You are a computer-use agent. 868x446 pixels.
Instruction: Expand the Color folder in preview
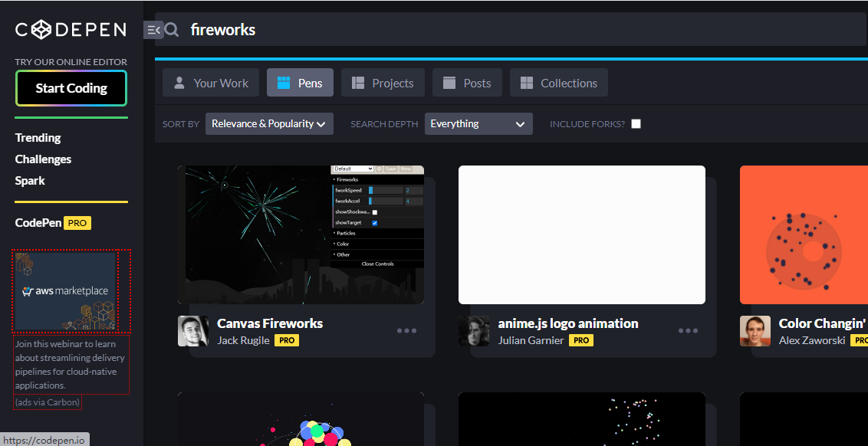point(377,244)
